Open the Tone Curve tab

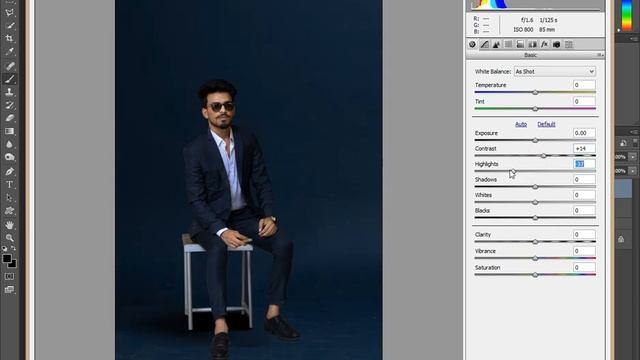click(484, 44)
